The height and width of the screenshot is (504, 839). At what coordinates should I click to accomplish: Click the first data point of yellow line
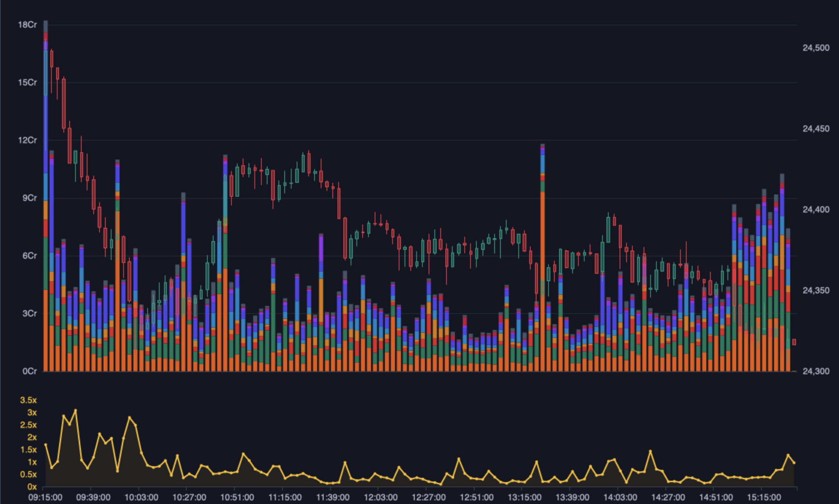click(x=46, y=445)
